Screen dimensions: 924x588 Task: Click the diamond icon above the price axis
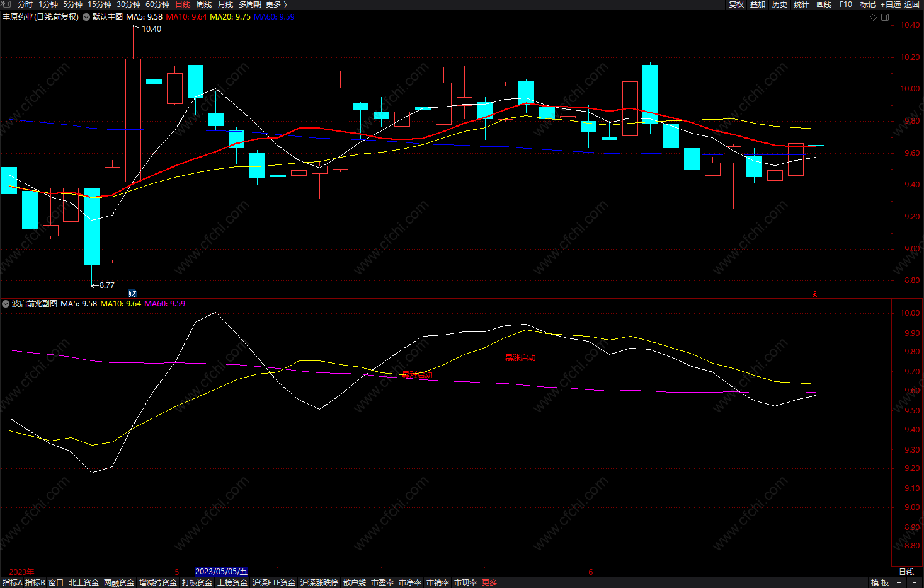(x=874, y=17)
